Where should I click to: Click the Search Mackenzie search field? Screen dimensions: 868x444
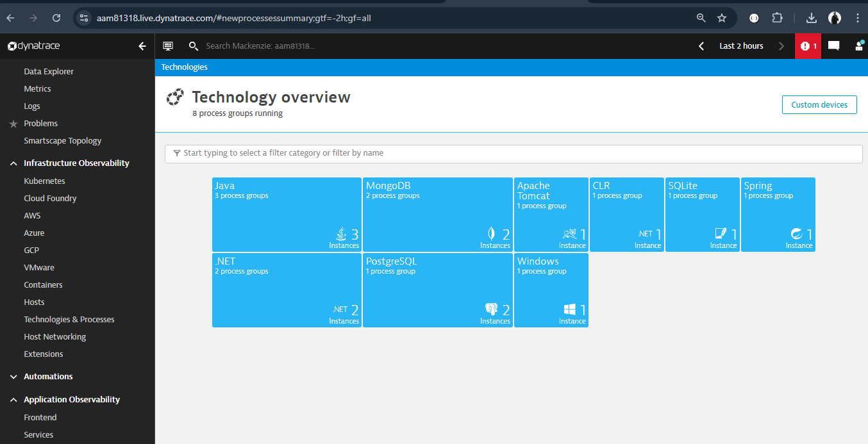(x=260, y=46)
